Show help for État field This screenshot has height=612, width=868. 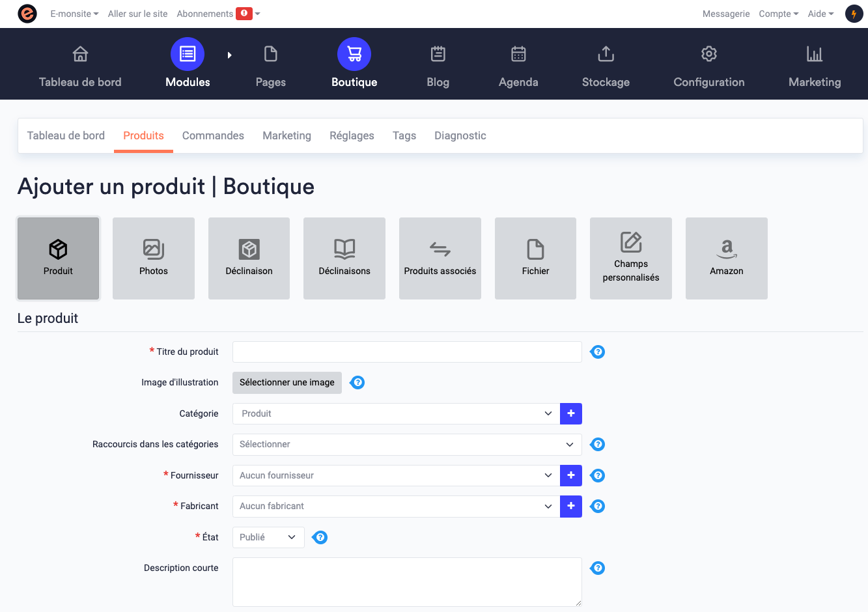point(320,538)
